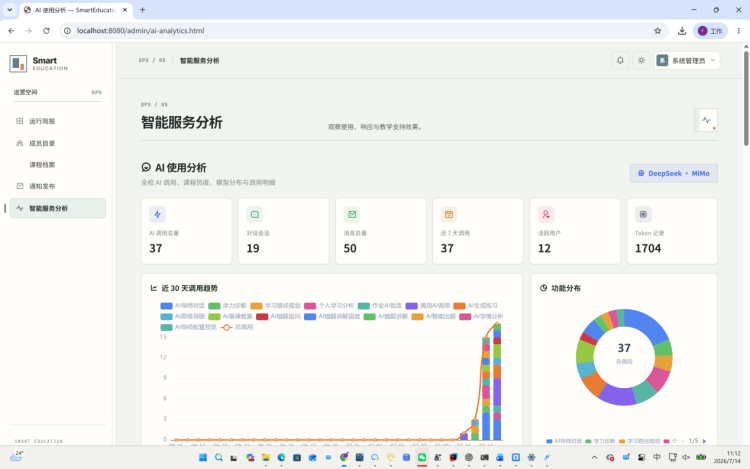The image size is (750, 469).
Task: Click the user icon on 活跃用户 card
Action: click(546, 214)
